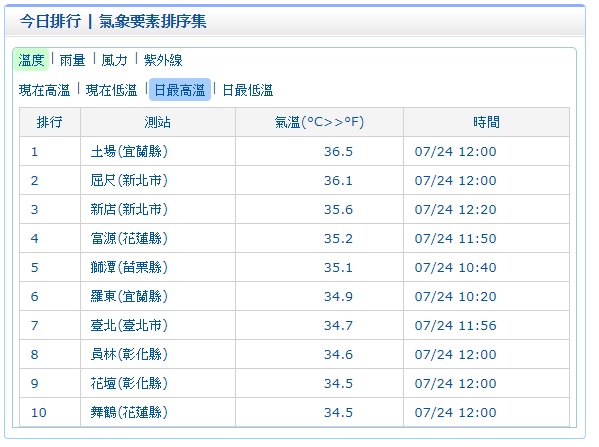Open the 風力 tab

[x=114, y=60]
